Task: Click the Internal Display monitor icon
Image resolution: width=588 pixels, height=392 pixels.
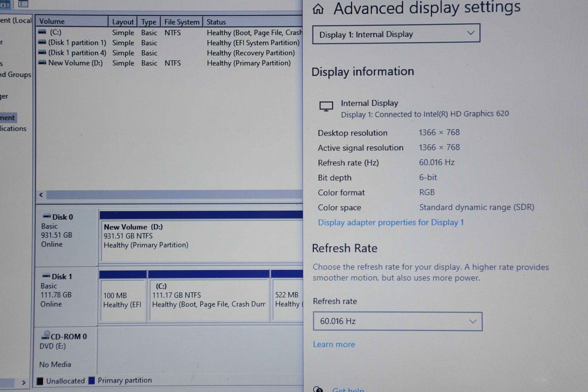Action: (326, 106)
